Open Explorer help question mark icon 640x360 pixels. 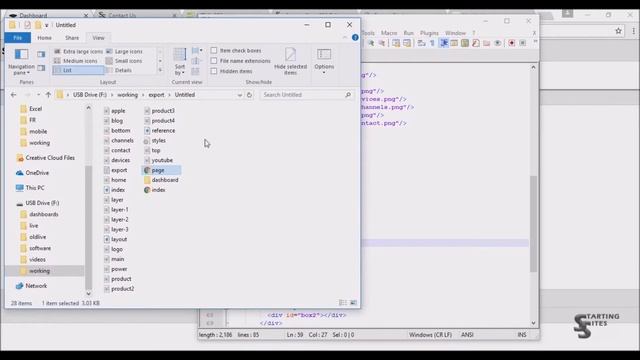tap(355, 38)
